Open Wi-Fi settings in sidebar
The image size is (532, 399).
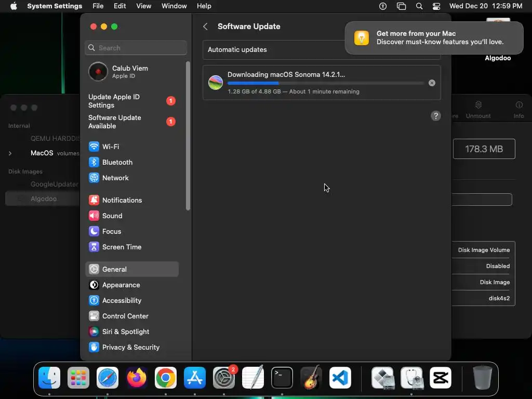[x=131, y=147]
